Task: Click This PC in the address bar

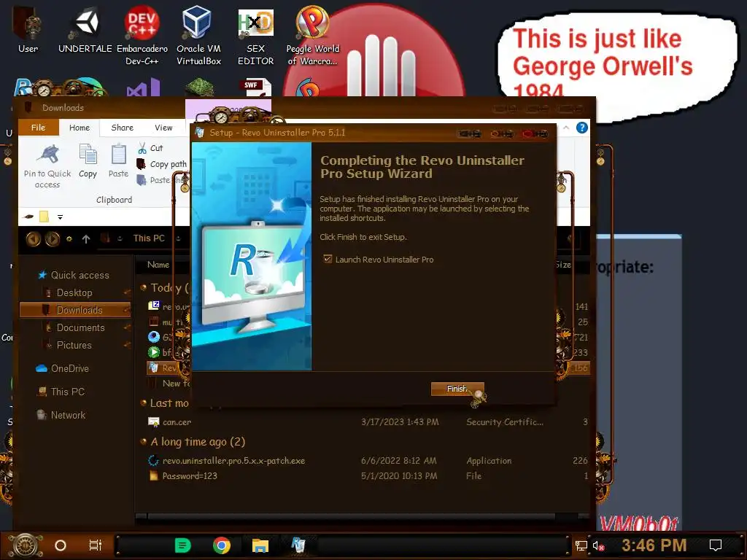Action: tap(149, 238)
